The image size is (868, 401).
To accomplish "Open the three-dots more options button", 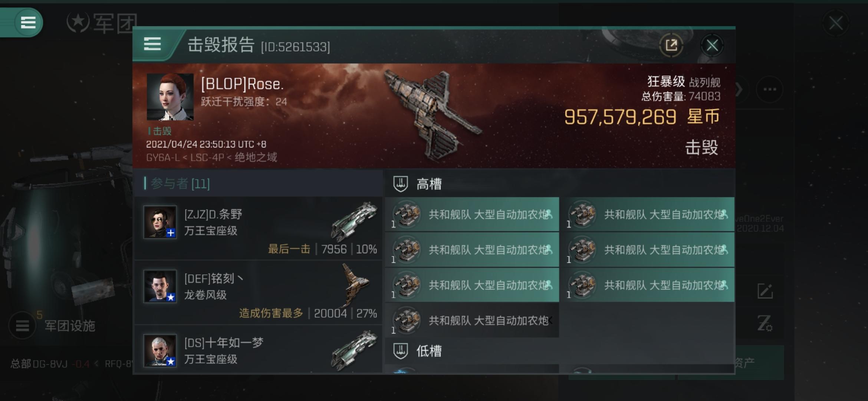I will pos(770,89).
